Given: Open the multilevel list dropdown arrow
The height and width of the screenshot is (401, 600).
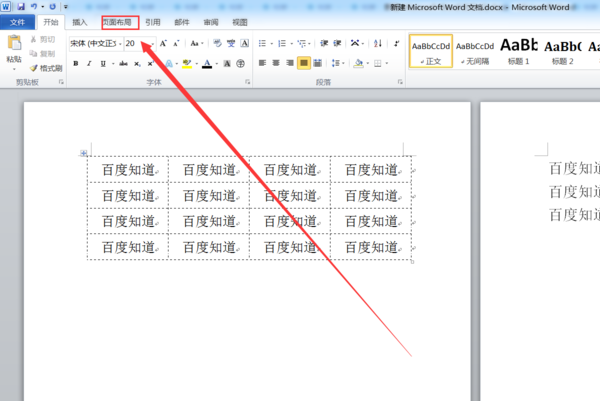Looking at the screenshot, I should [309, 44].
